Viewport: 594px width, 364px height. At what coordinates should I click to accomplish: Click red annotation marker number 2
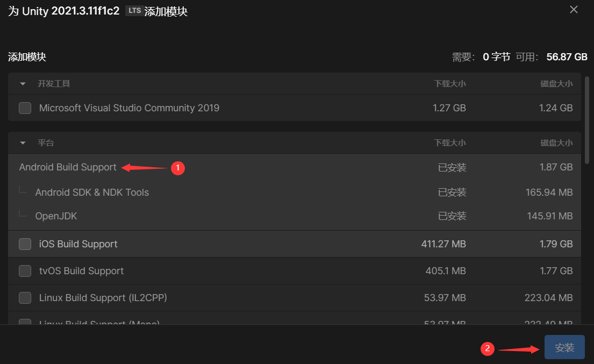pyautogui.click(x=487, y=348)
